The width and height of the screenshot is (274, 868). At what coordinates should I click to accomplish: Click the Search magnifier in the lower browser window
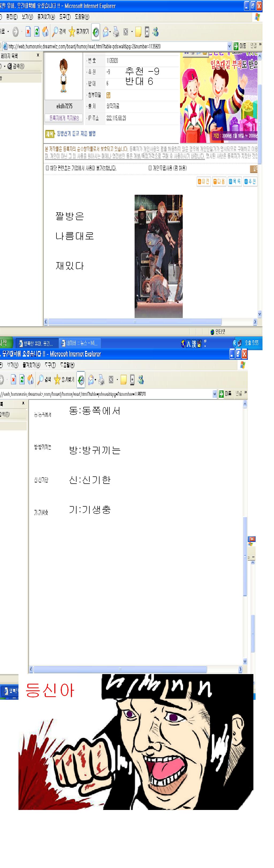[41, 380]
